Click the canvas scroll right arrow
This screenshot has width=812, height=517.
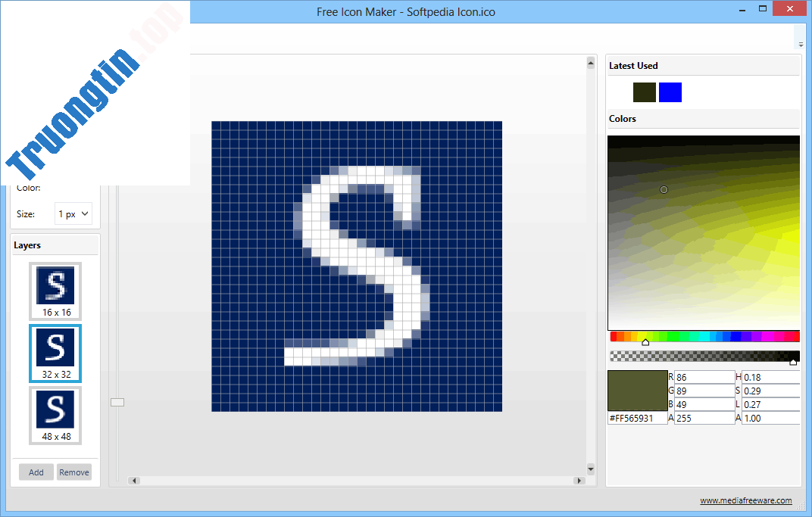point(579,481)
